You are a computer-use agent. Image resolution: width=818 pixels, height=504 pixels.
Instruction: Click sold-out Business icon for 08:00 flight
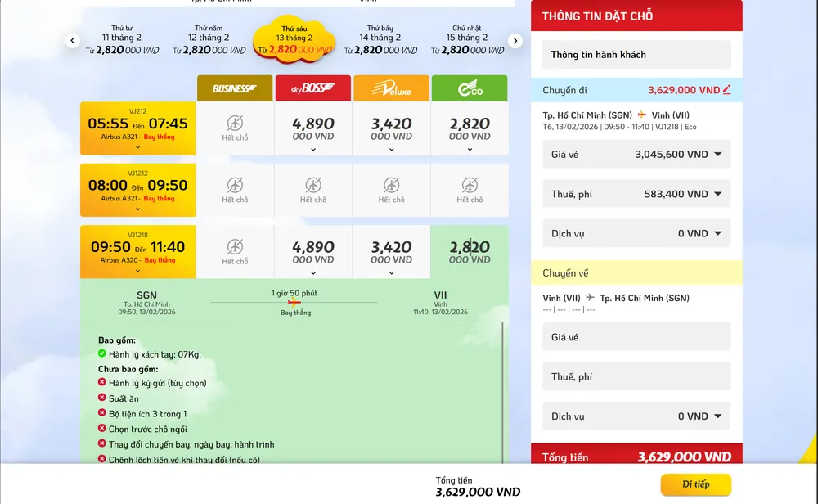235,185
